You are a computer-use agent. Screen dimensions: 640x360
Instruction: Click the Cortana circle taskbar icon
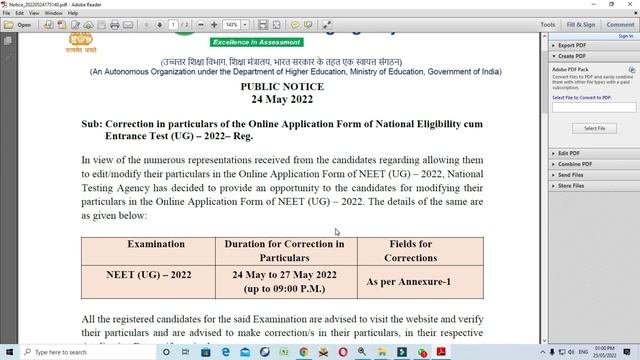[166, 352]
